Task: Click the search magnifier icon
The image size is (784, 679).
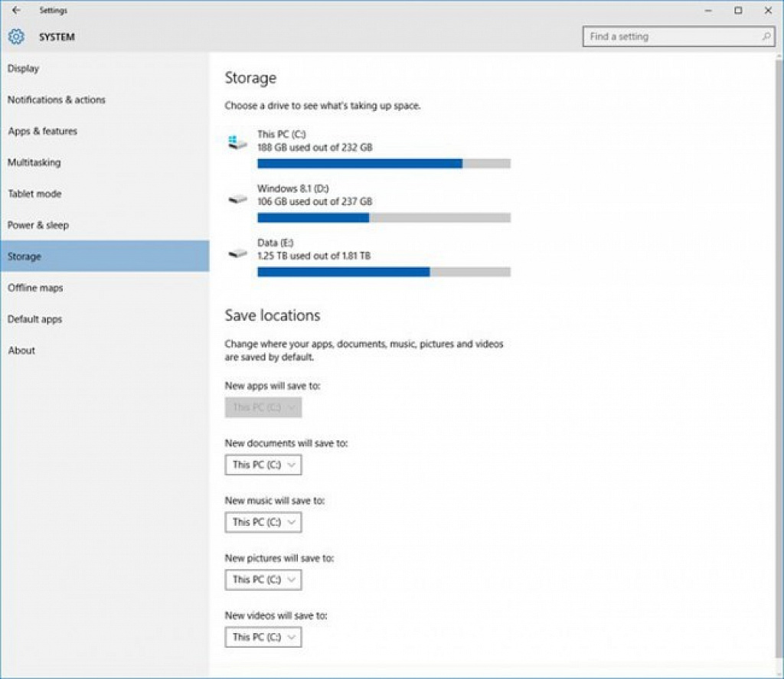Action: (766, 37)
